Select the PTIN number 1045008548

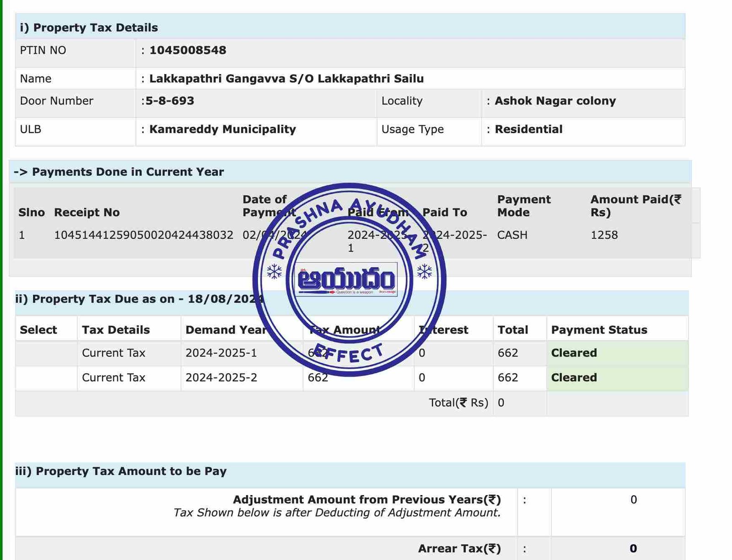click(x=188, y=50)
